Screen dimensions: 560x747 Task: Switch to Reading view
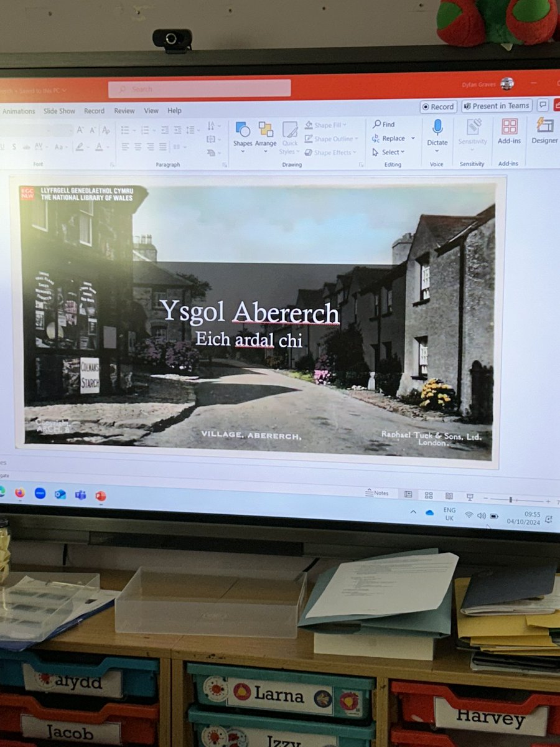[449, 496]
